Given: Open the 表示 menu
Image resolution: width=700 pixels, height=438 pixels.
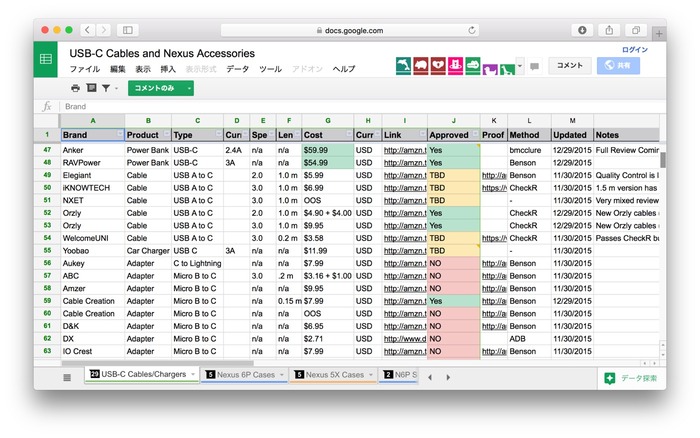Looking at the screenshot, I should pyautogui.click(x=143, y=69).
